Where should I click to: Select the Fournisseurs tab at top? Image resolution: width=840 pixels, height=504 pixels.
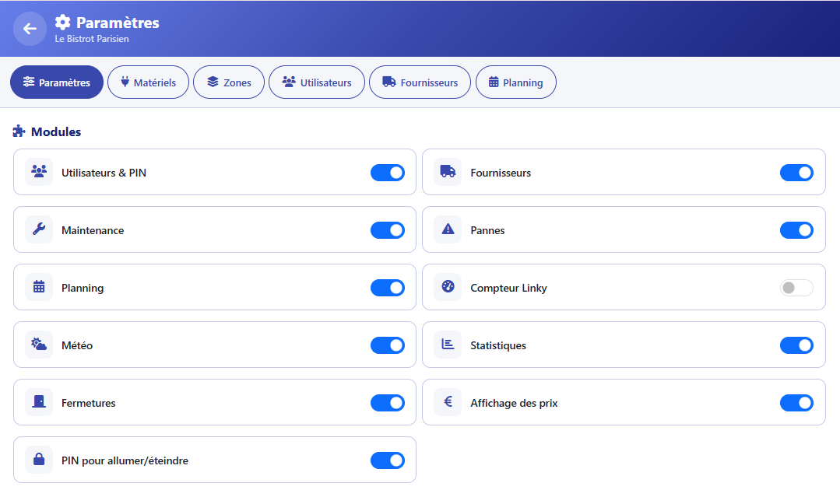click(420, 82)
